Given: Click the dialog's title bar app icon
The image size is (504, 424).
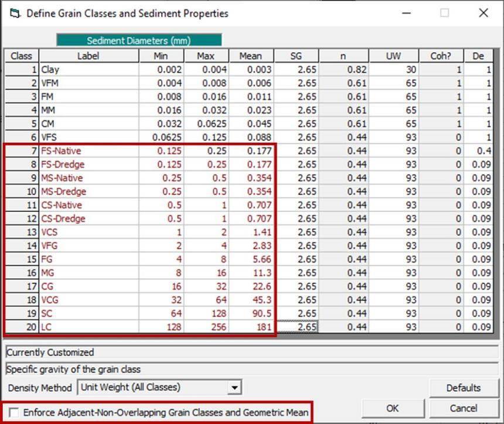Looking at the screenshot, I should (15, 13).
